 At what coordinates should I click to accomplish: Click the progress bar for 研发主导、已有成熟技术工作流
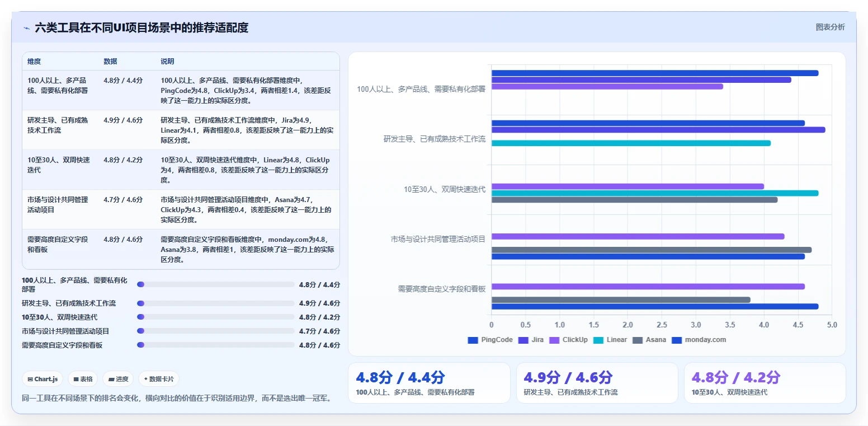click(216, 303)
